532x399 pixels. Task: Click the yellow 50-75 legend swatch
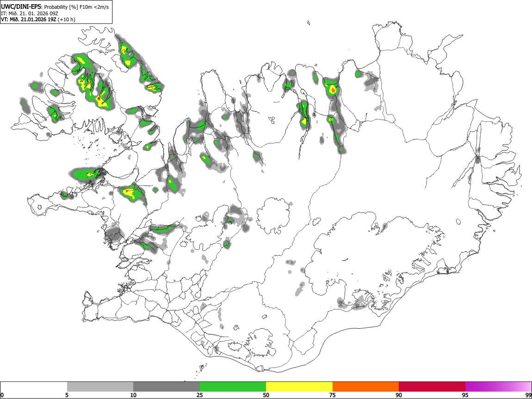pyautogui.click(x=299, y=387)
